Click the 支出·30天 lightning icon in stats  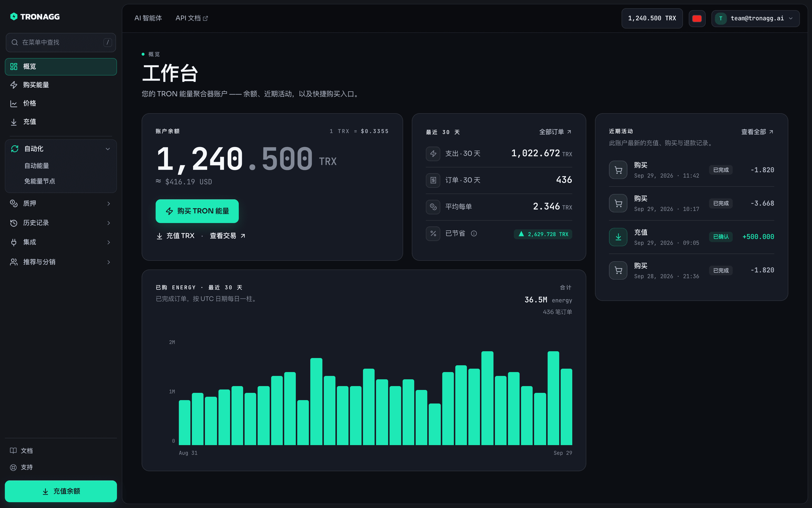(433, 154)
